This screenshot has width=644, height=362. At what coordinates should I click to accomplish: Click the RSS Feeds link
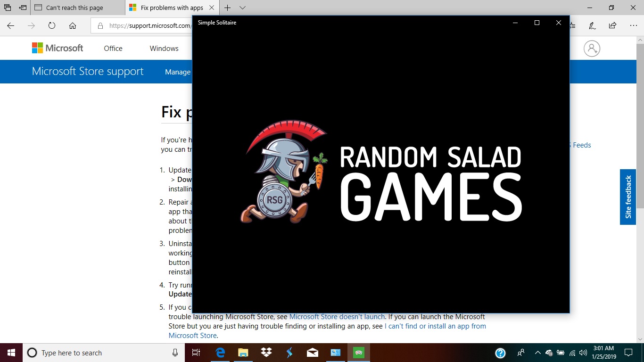pos(580,145)
